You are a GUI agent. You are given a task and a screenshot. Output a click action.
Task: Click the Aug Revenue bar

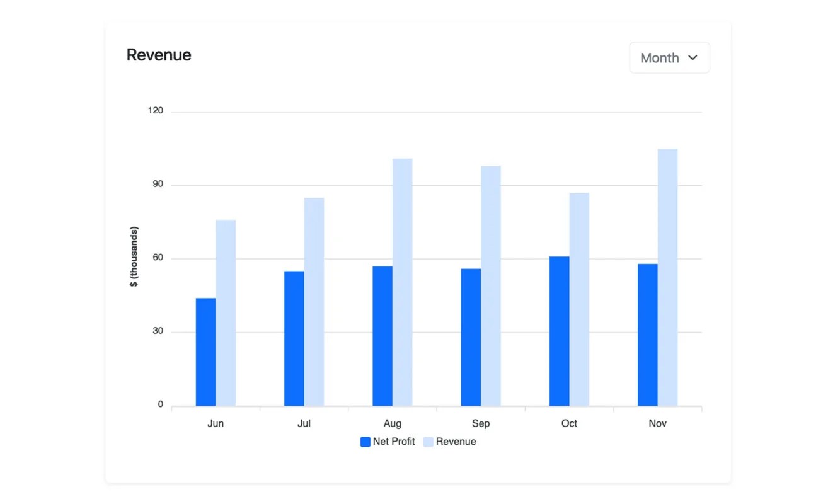tap(402, 280)
